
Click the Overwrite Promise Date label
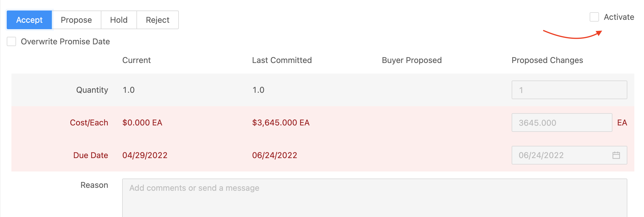[65, 41]
